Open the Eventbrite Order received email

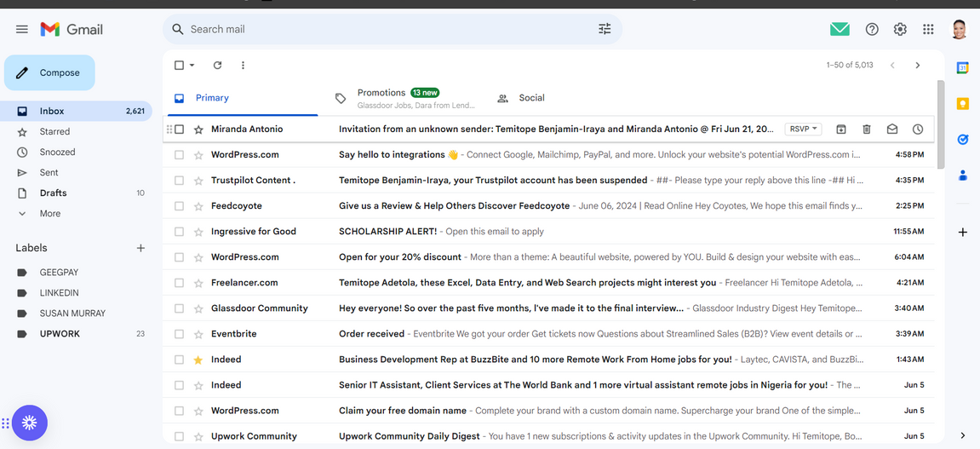(550, 334)
